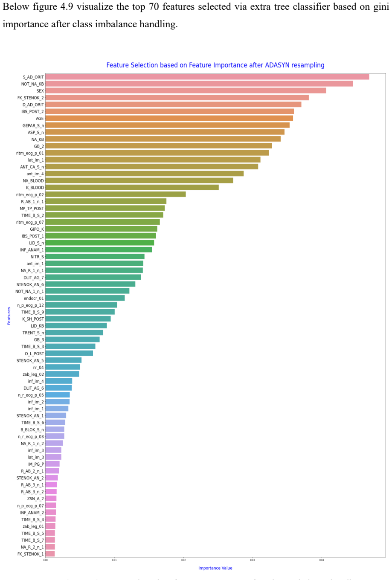Select the NOT_NA_KB feature bar
This screenshot has height=580, width=392.
point(199,84)
